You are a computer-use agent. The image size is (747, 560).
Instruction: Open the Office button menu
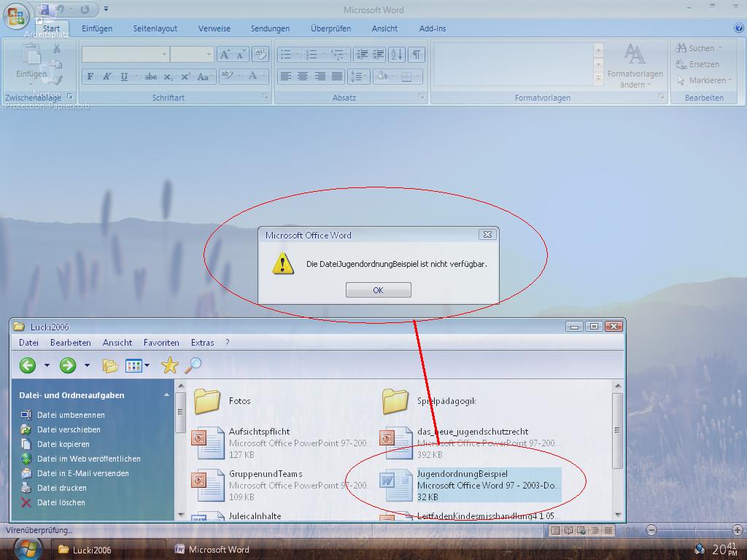pos(16,16)
